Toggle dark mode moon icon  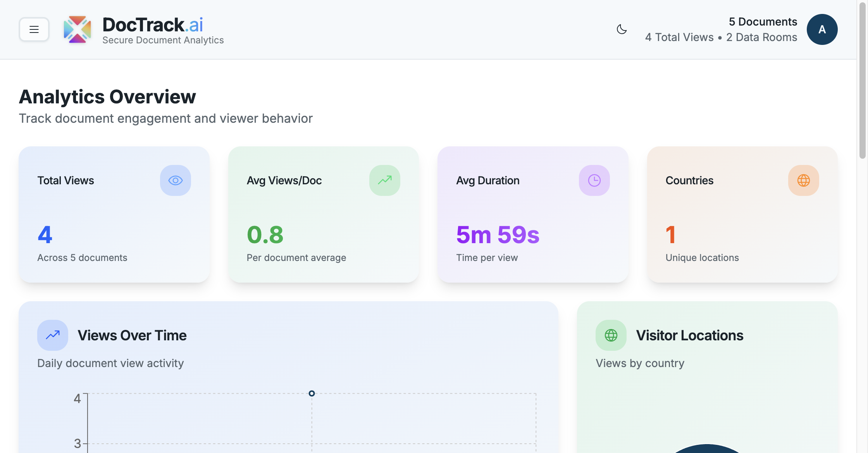[622, 29]
